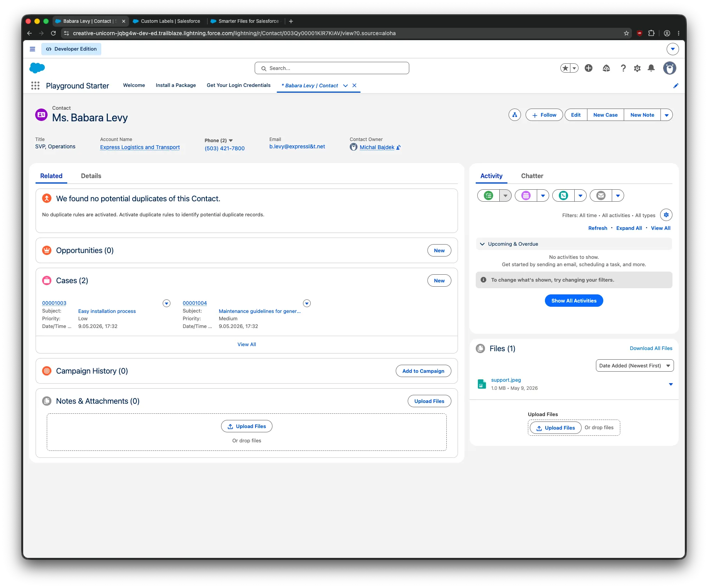
Task: Open Express Logistics and Transport account link
Action: (x=140, y=148)
